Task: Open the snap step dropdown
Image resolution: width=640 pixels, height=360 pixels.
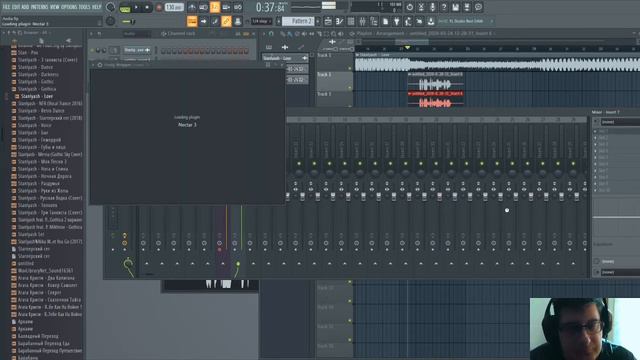Action: [x=262, y=21]
